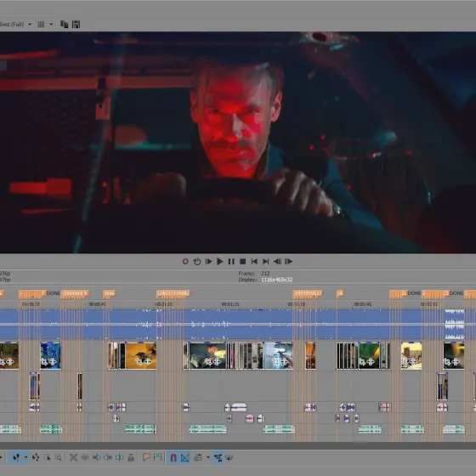The image size is (476, 476).
Task: Click the timeline horizontal scrollbar
Action: coord(238,445)
